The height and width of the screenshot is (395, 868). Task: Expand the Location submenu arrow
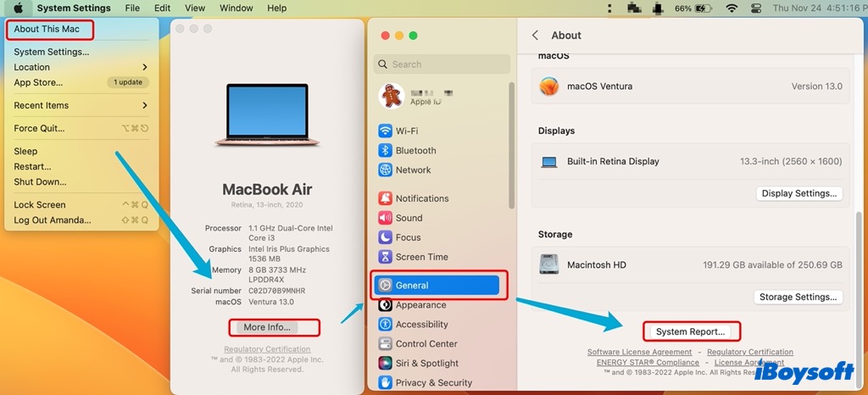click(145, 67)
